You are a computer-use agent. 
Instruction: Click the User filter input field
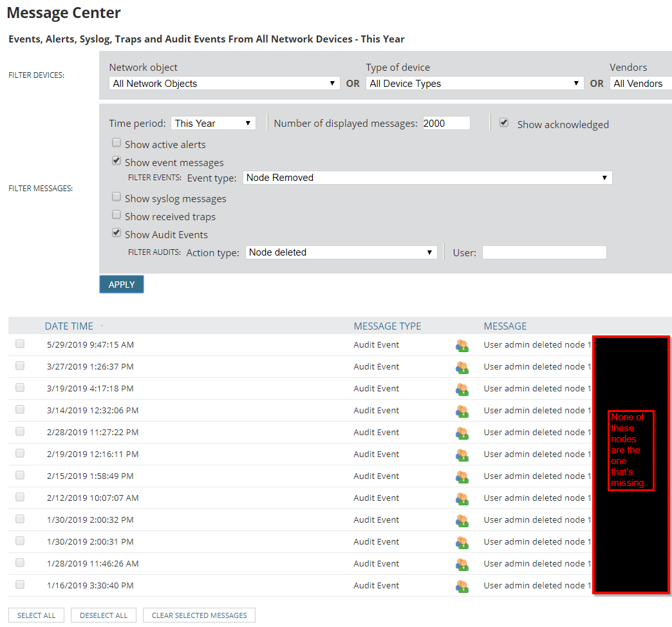click(x=545, y=252)
